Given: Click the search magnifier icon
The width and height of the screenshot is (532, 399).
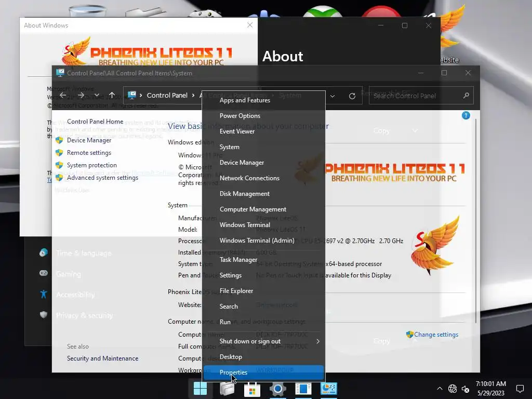Looking at the screenshot, I should pyautogui.click(x=466, y=96).
